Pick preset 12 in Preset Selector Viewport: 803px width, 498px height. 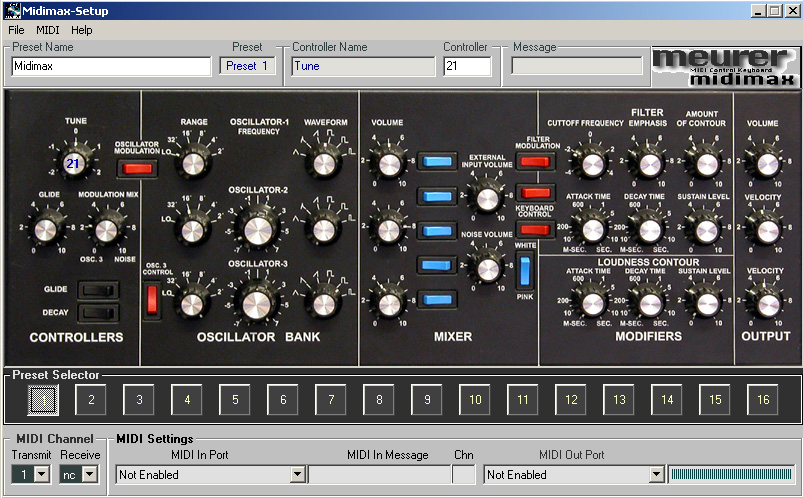(x=571, y=400)
